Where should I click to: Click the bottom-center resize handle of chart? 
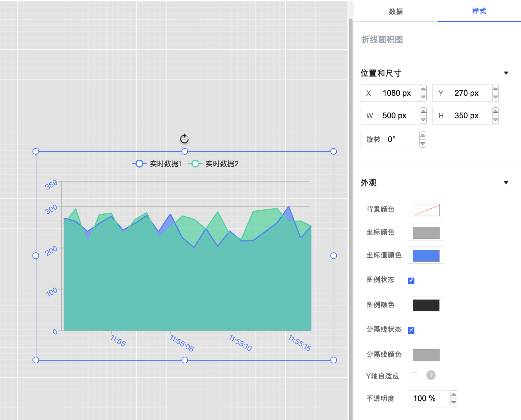pyautogui.click(x=185, y=360)
